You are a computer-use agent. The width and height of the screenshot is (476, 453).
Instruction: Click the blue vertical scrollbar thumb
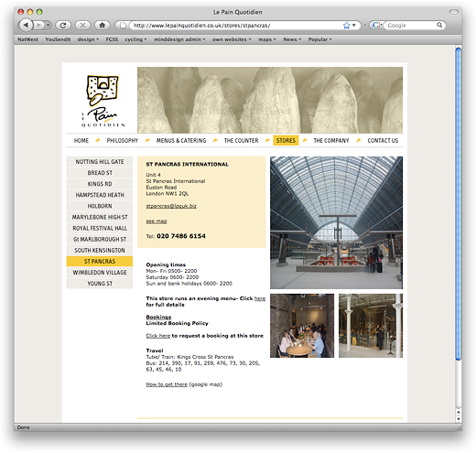click(459, 204)
